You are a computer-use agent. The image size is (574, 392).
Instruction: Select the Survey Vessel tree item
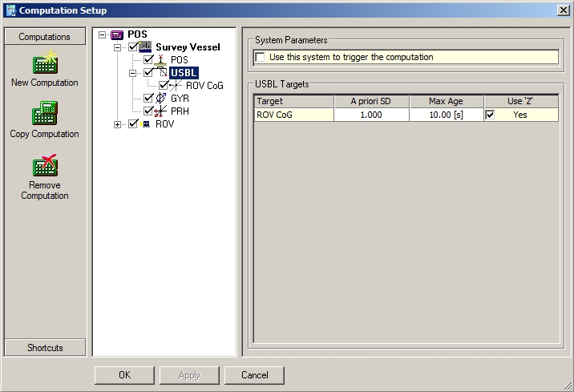pos(188,46)
